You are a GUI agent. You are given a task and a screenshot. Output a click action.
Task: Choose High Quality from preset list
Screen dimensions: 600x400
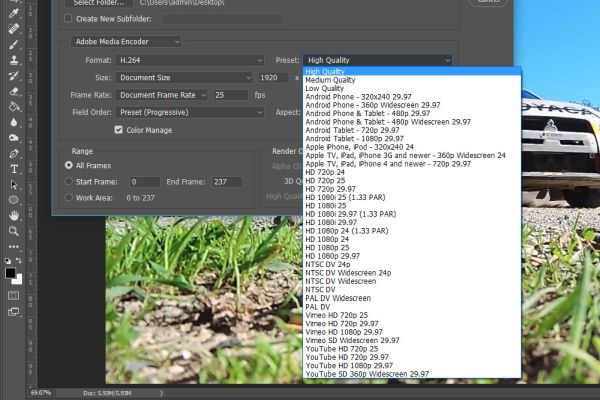point(412,72)
